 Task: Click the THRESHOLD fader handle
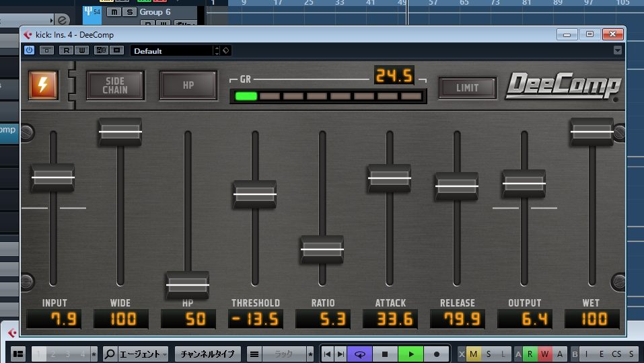click(x=254, y=194)
